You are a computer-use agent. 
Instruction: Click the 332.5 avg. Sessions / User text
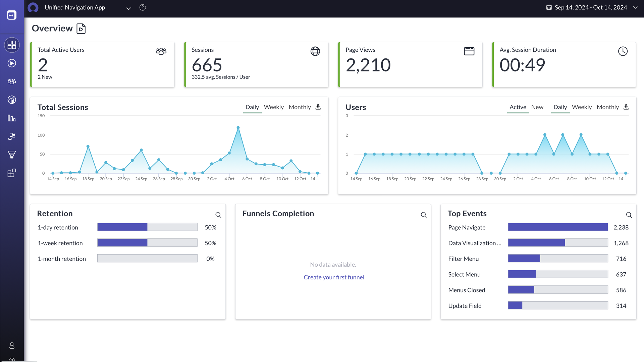coord(221,77)
